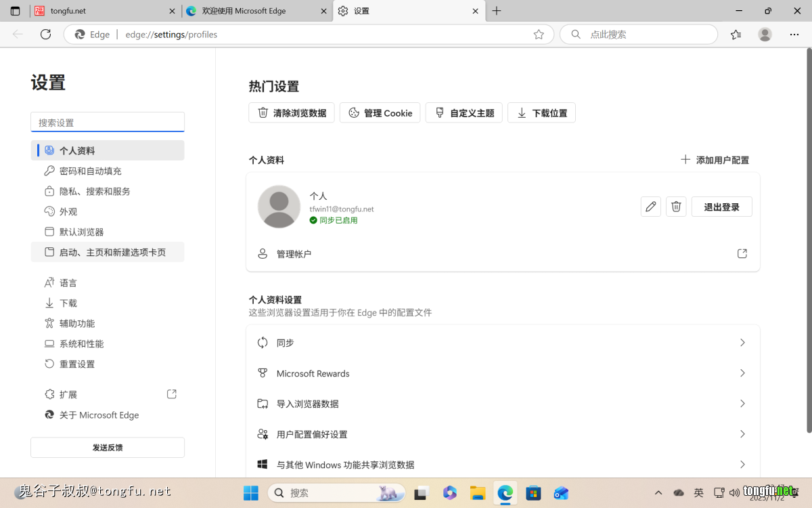Open new tab with plus button
The image size is (812, 508).
[x=497, y=11]
